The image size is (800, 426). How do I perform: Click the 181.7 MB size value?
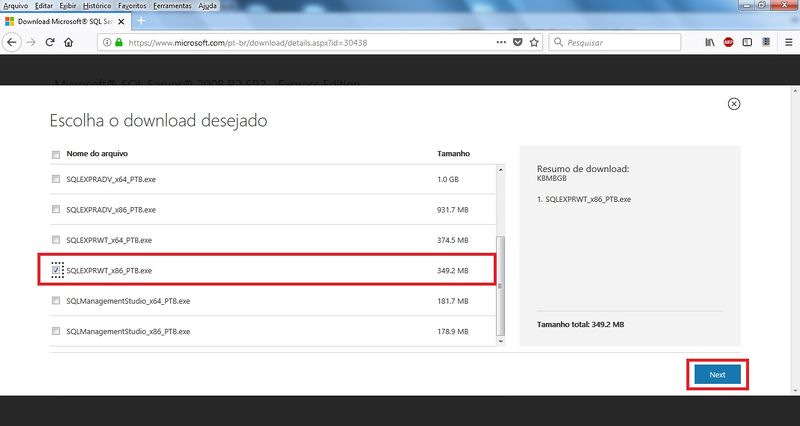coord(453,301)
